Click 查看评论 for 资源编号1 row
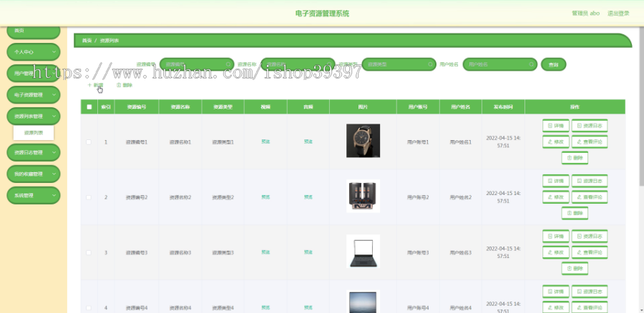 [x=590, y=142]
